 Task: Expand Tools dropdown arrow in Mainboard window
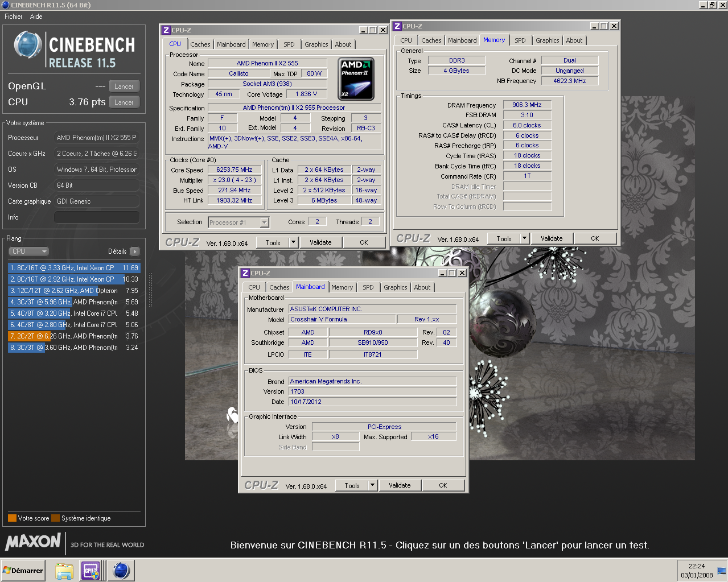click(x=373, y=485)
